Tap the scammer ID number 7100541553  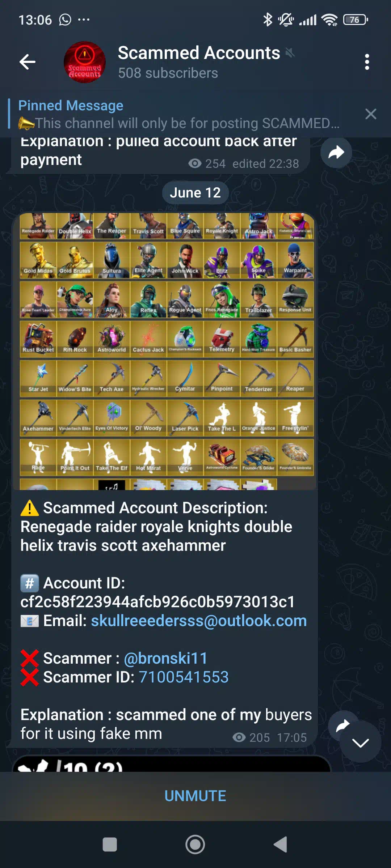pyautogui.click(x=184, y=677)
